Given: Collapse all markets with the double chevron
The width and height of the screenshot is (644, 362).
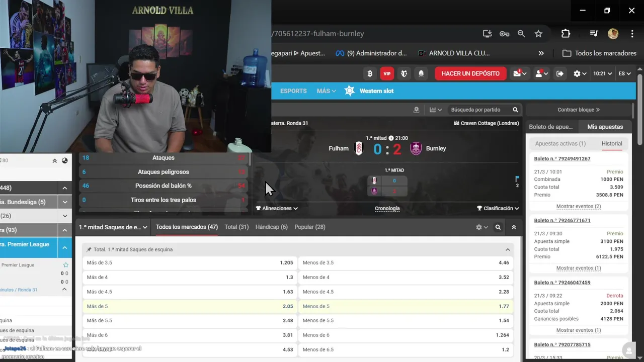Looking at the screenshot, I should click(514, 227).
